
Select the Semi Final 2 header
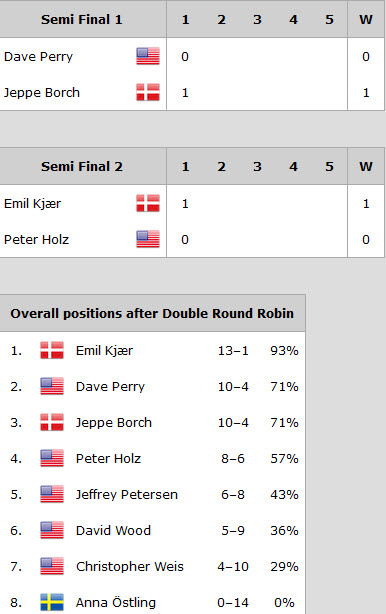[82, 166]
